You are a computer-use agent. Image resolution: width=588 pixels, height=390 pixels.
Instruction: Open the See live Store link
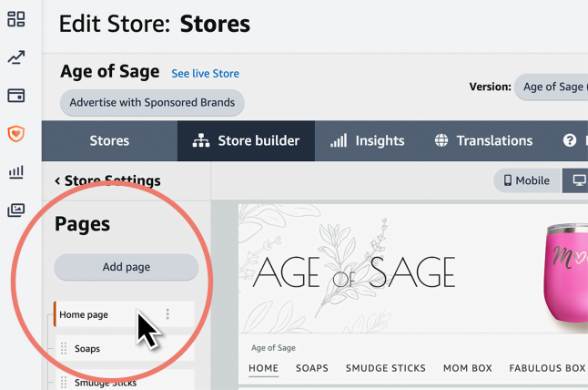205,74
